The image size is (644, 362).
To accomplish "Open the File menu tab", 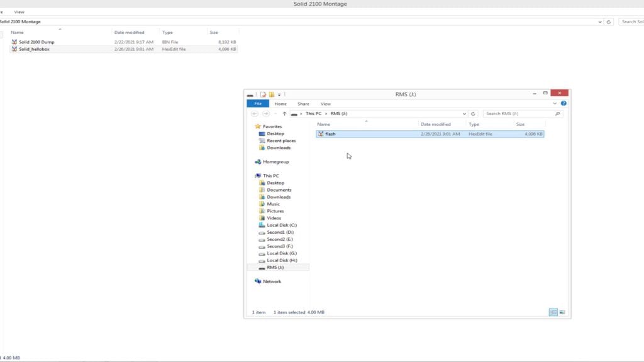I will point(257,104).
